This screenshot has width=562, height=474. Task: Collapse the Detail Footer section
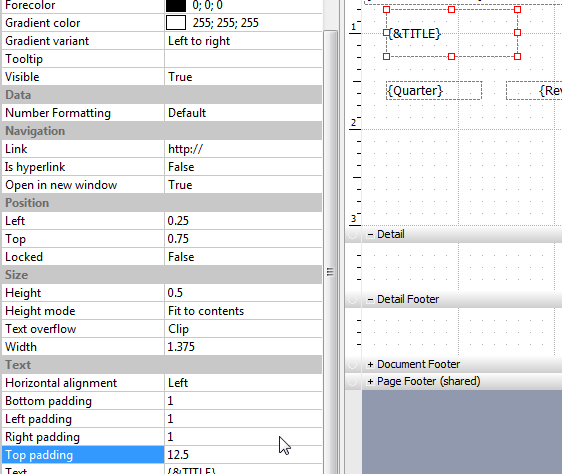point(370,299)
